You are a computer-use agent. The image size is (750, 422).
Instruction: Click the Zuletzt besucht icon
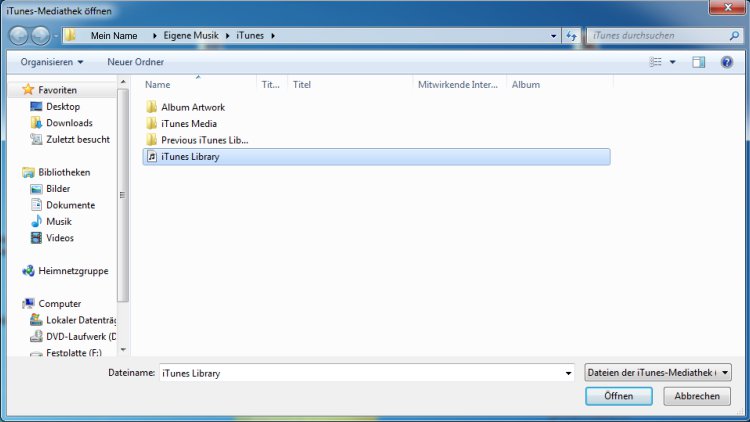[36, 139]
